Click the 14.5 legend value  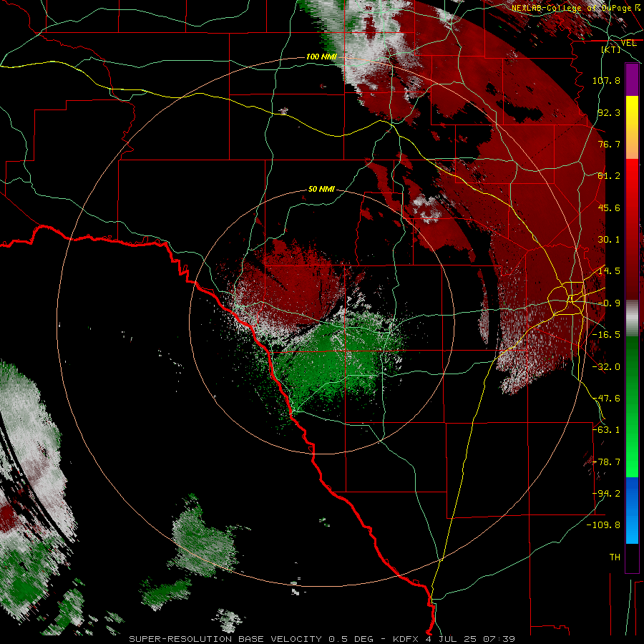coord(609,271)
